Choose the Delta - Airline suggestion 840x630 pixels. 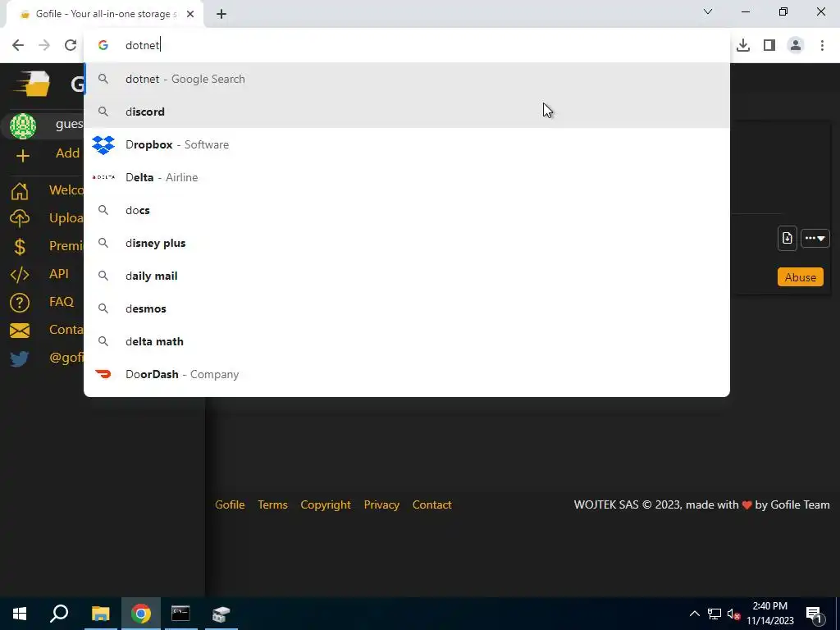[x=407, y=177]
